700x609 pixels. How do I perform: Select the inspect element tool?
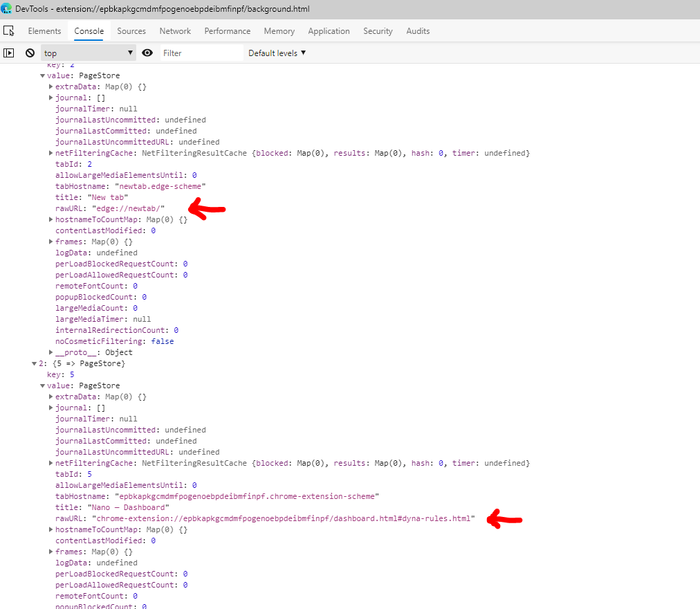9,30
